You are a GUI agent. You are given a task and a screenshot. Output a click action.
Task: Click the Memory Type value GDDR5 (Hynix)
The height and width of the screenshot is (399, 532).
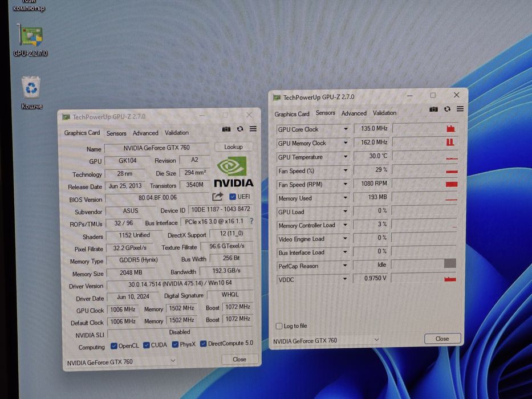click(x=139, y=260)
